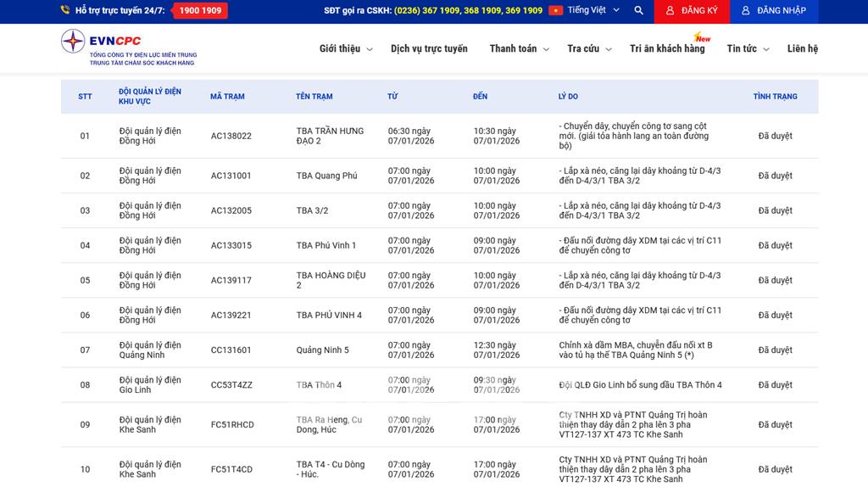Expand the Tra cứu menu

tap(589, 49)
